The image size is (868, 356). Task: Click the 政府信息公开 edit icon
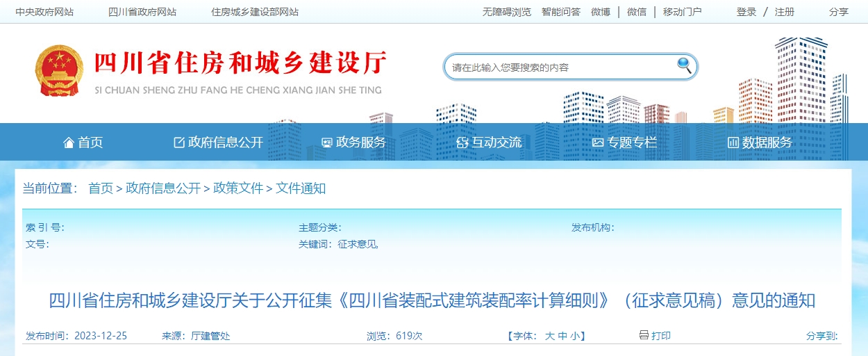179,143
